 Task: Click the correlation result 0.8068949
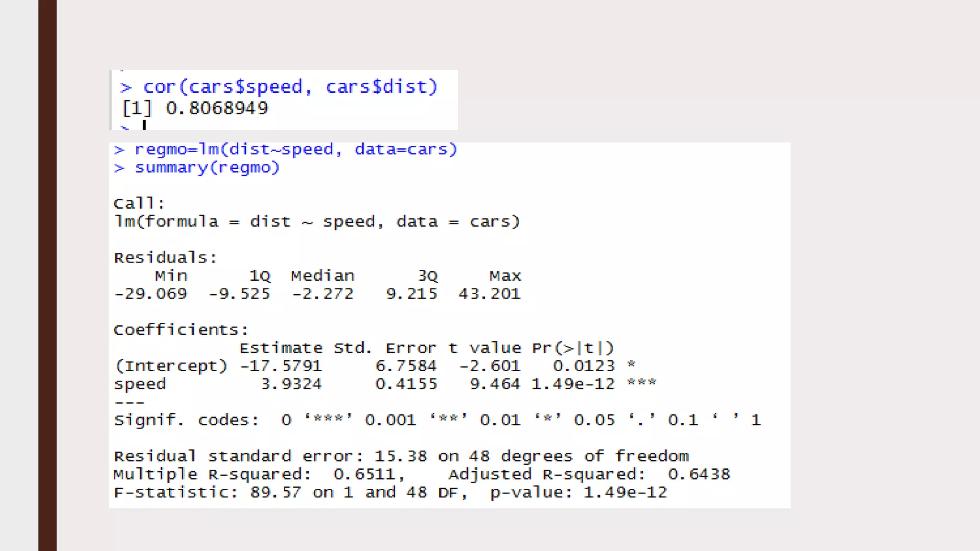pyautogui.click(x=217, y=108)
